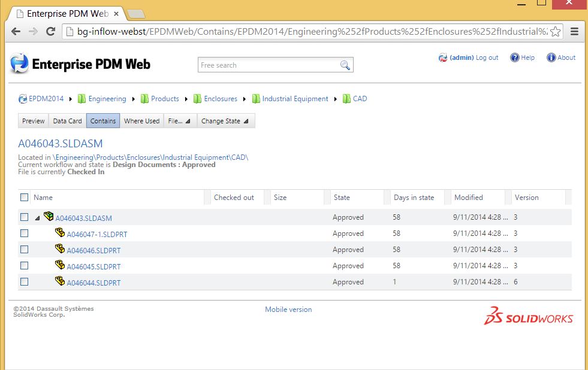Expand the arrow after Engineering breadcrumb
The width and height of the screenshot is (588, 370).
pos(133,99)
